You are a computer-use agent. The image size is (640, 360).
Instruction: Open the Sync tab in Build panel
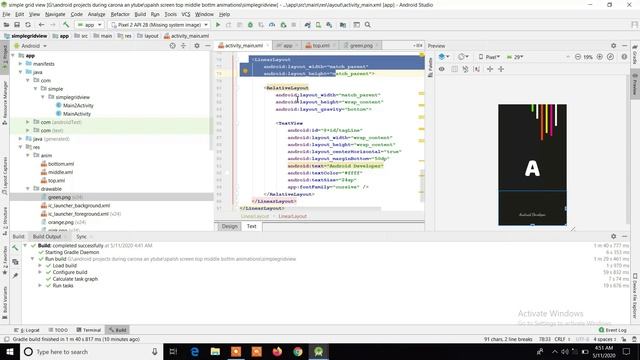[x=81, y=237]
